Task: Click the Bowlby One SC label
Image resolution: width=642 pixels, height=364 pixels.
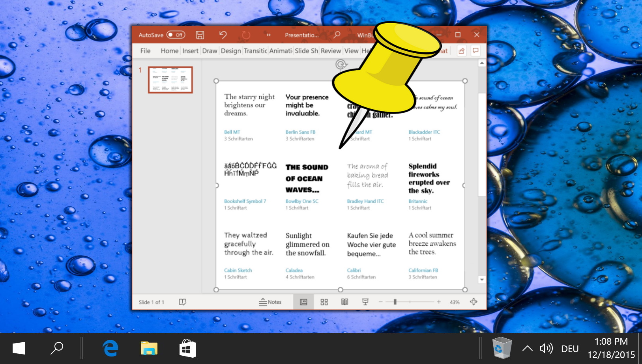Action: click(302, 201)
